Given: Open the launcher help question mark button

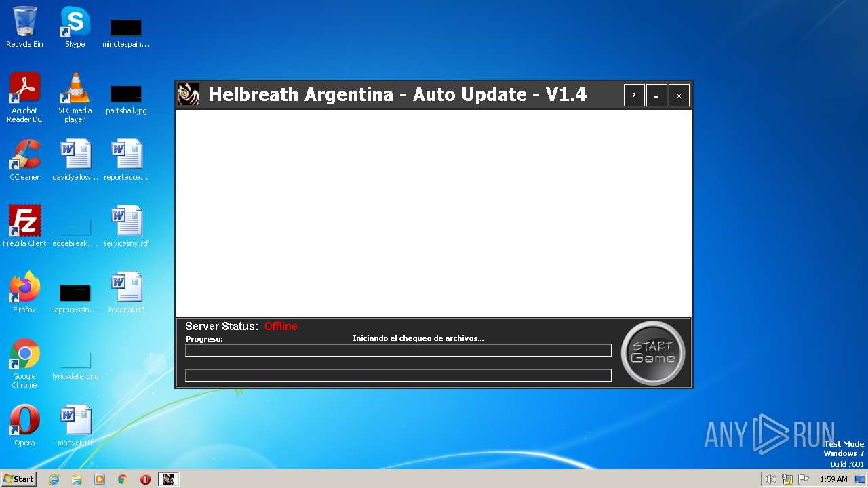Looking at the screenshot, I should [x=634, y=96].
